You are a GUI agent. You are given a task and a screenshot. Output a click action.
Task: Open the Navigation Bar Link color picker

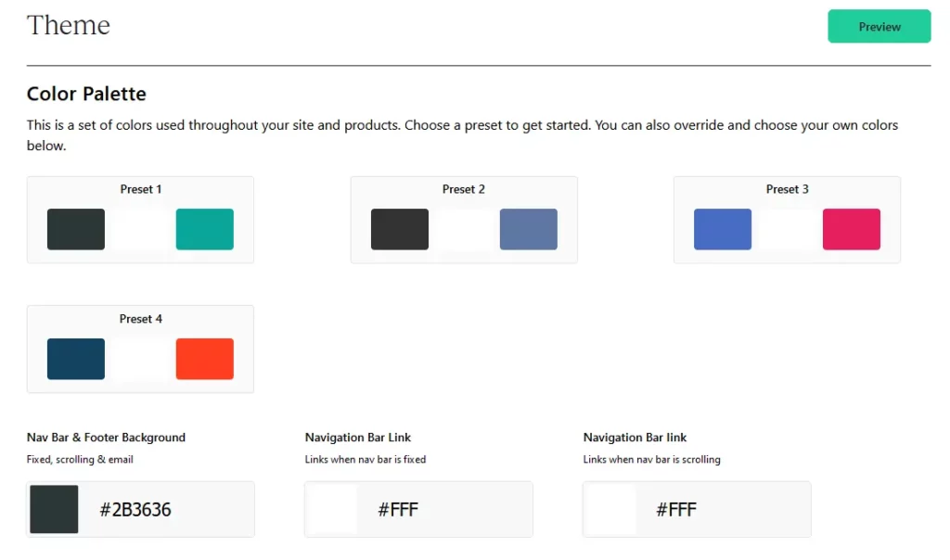coord(330,509)
